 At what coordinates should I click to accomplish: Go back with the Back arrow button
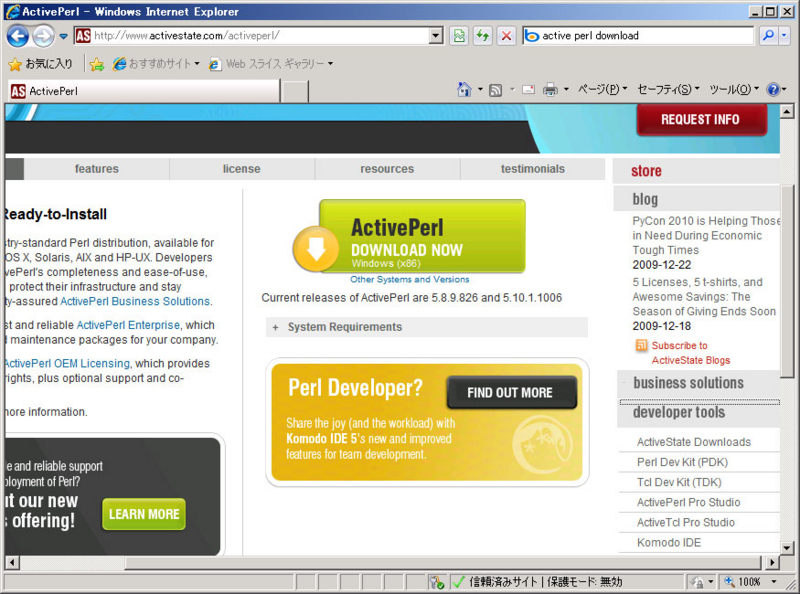[17, 36]
